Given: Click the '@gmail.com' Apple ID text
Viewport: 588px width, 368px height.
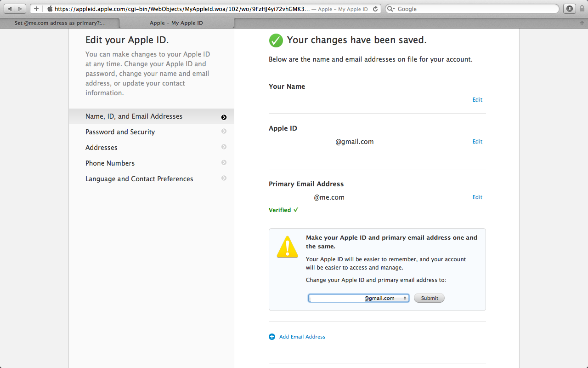Looking at the screenshot, I should [355, 142].
